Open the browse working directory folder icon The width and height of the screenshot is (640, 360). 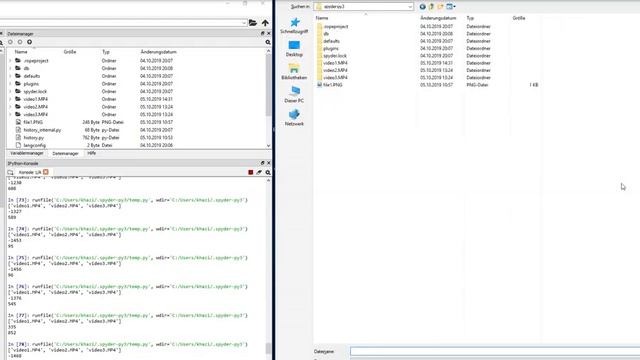click(253, 23)
